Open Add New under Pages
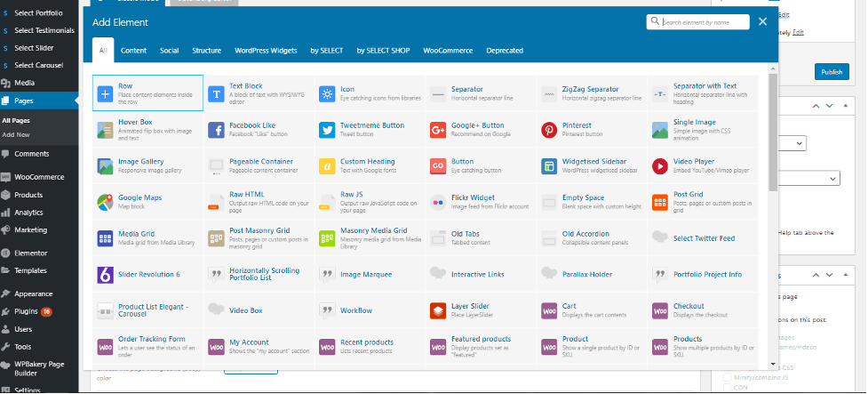 click(16, 134)
